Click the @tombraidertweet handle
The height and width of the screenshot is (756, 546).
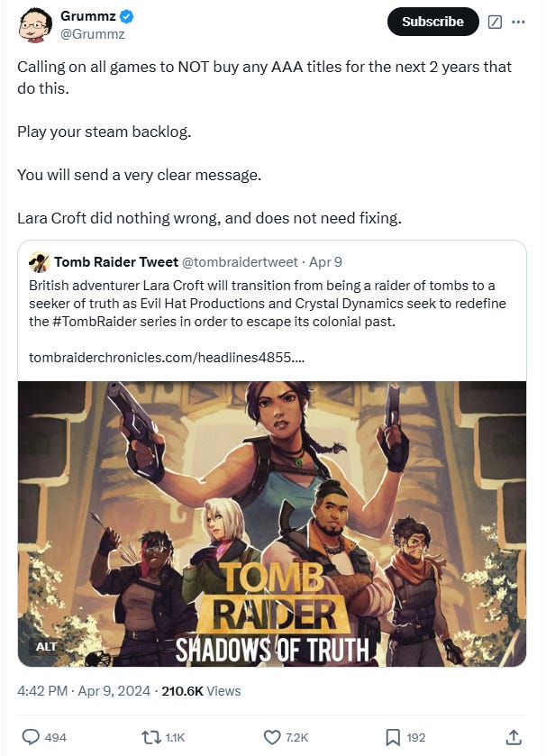pos(240,262)
